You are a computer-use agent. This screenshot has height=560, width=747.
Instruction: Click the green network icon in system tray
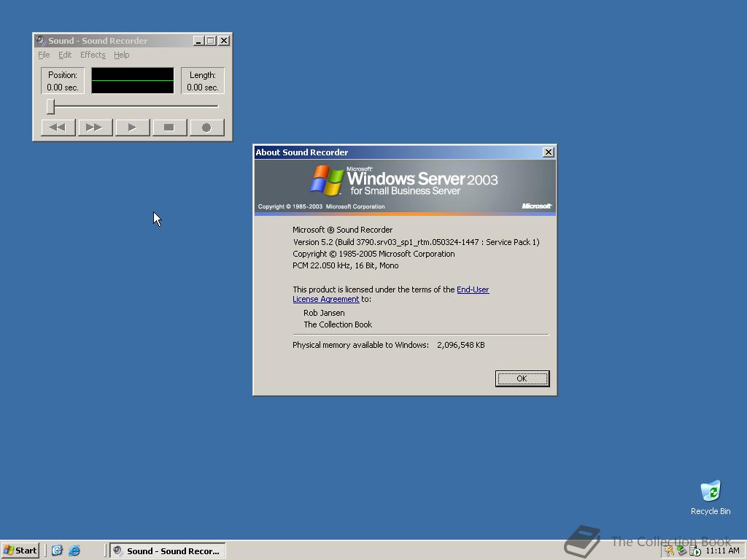pyautogui.click(x=682, y=551)
